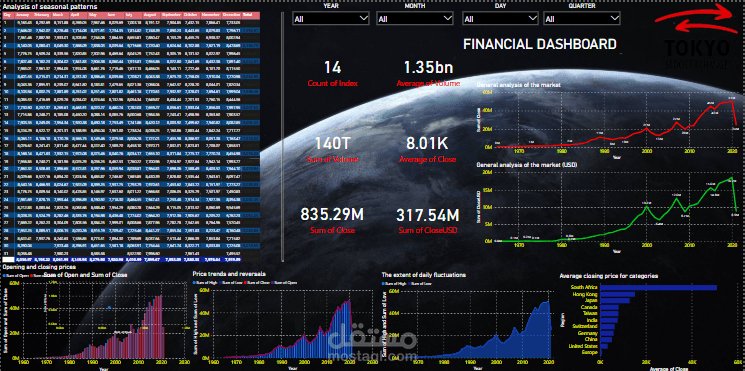The height and width of the screenshot is (371, 745).
Task: Select the November column header
Action: (211, 15)
